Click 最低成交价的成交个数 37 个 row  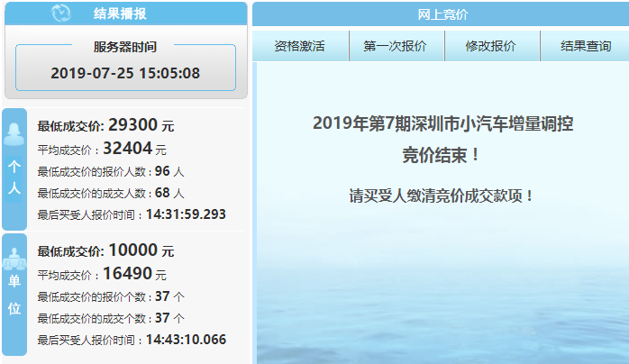pos(111,318)
